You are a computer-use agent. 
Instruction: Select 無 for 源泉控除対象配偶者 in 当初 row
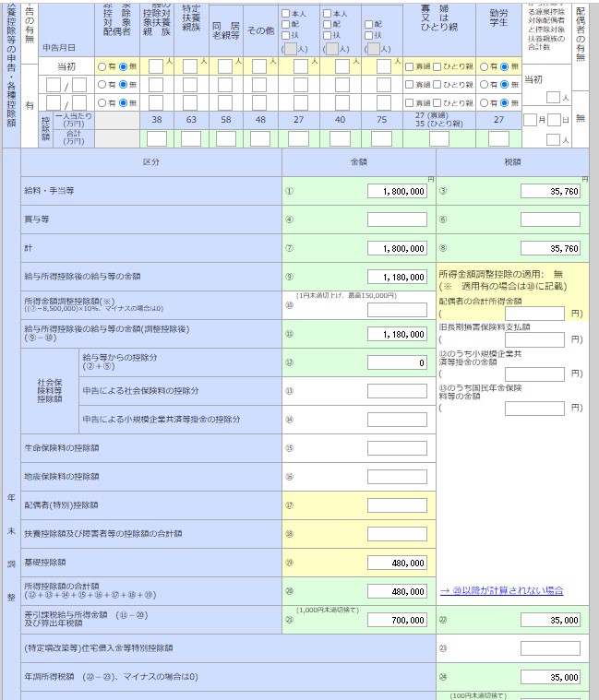point(124,66)
